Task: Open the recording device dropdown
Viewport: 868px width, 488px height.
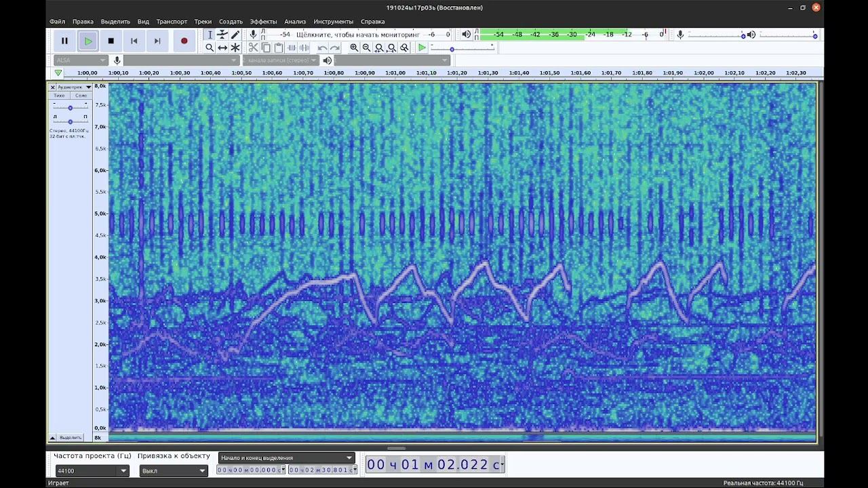Action: tap(182, 60)
